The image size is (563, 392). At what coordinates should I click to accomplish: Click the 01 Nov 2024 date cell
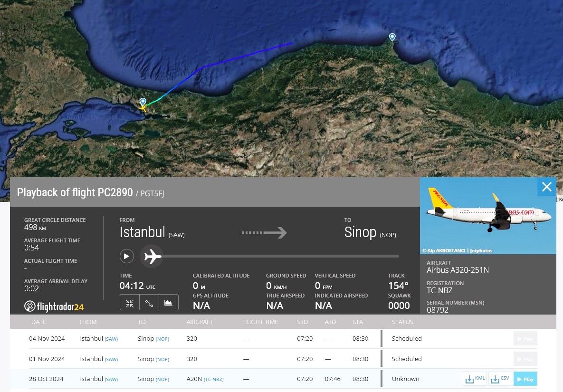47,359
